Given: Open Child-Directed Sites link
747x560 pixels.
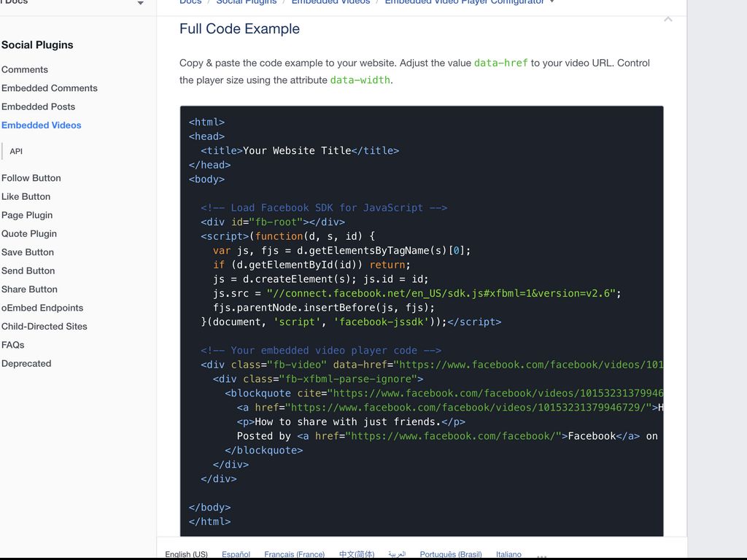Looking at the screenshot, I should coord(44,327).
